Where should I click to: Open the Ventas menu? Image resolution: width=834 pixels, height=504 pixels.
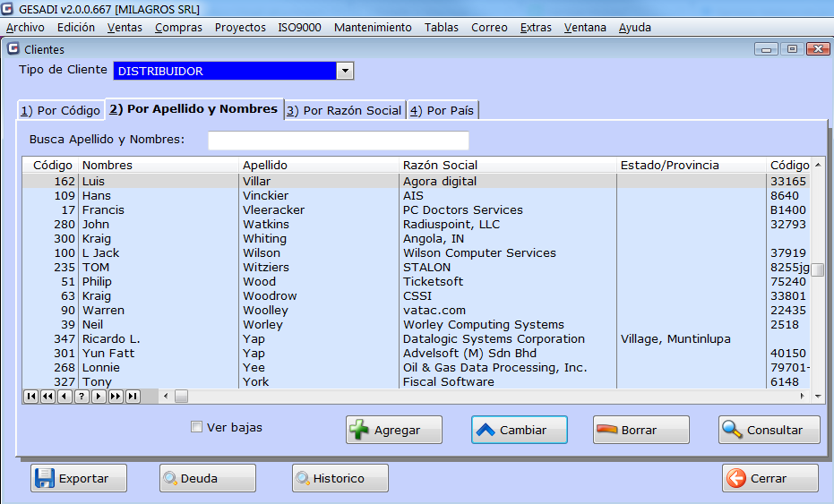click(125, 28)
